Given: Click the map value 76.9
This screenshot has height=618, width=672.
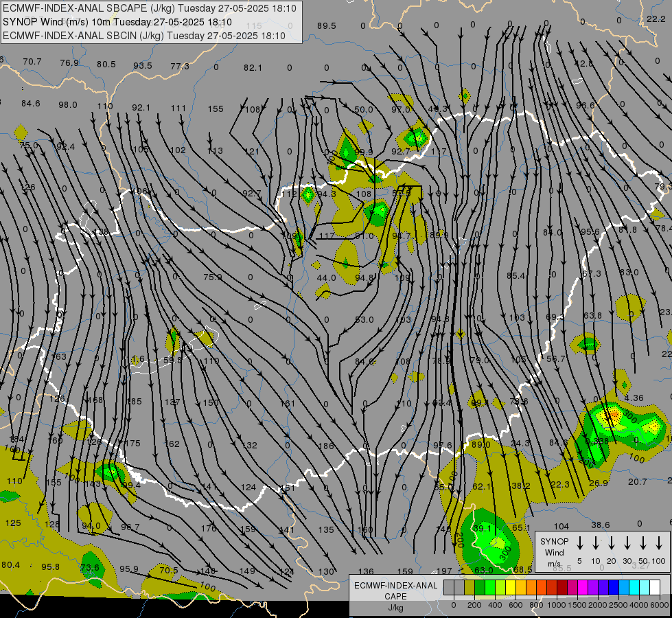Looking at the screenshot, I should tap(69, 63).
